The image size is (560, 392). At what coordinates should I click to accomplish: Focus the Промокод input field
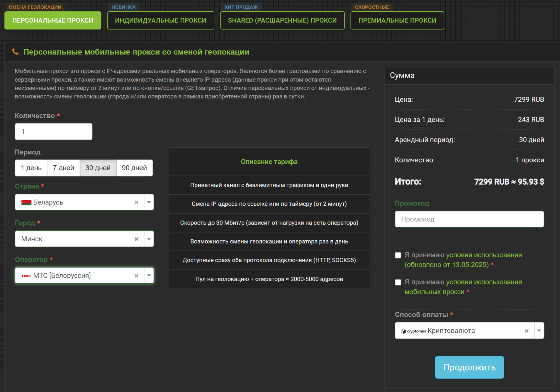point(469,219)
